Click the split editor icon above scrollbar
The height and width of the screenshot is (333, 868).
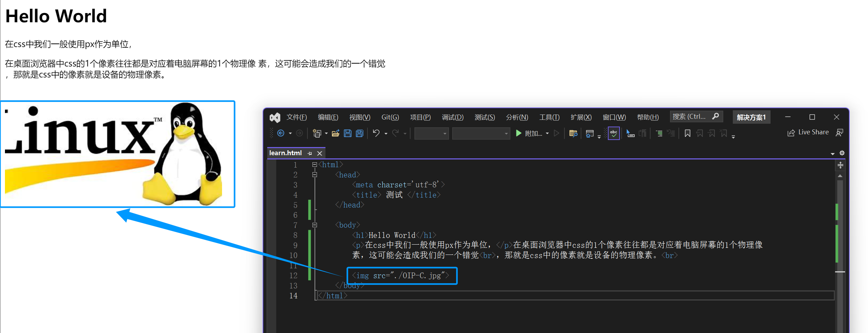pyautogui.click(x=840, y=165)
